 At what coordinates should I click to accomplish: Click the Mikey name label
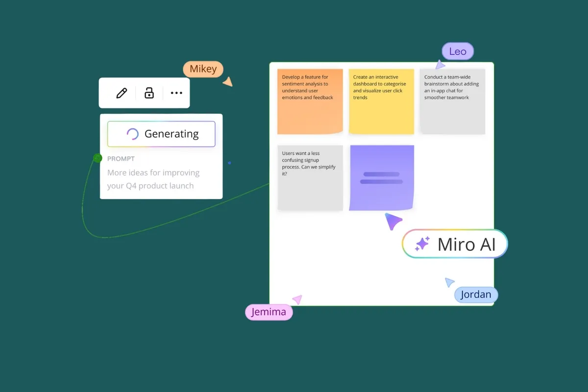tap(203, 69)
